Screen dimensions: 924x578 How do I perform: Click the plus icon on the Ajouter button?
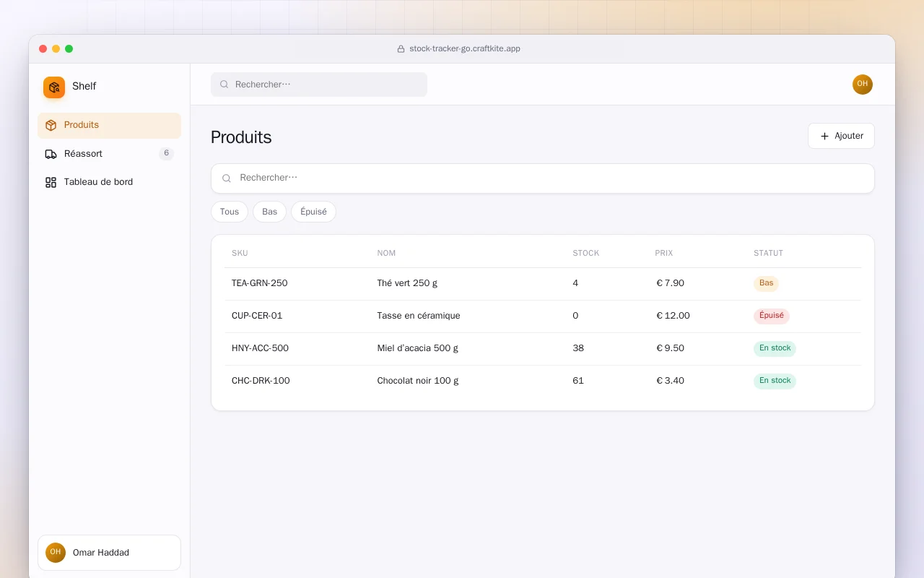pyautogui.click(x=824, y=136)
